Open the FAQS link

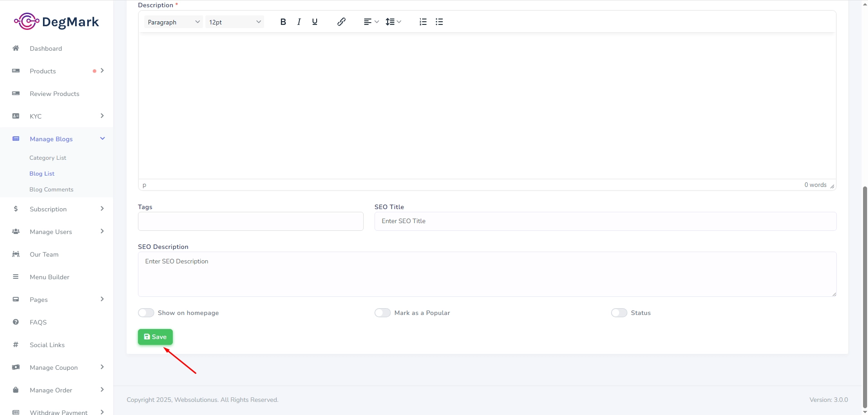(38, 322)
